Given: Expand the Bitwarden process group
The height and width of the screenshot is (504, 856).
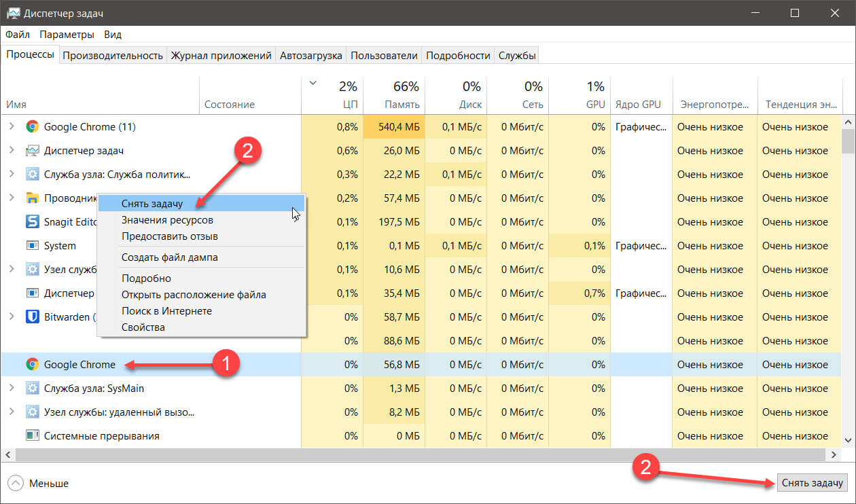Looking at the screenshot, I should (11, 317).
